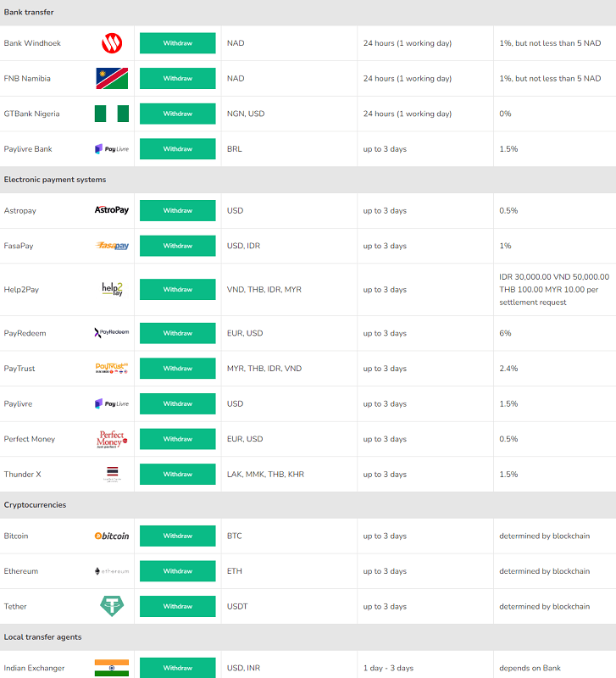Withdraw via FNB Namibia
The width and height of the screenshot is (616, 678).
(178, 78)
